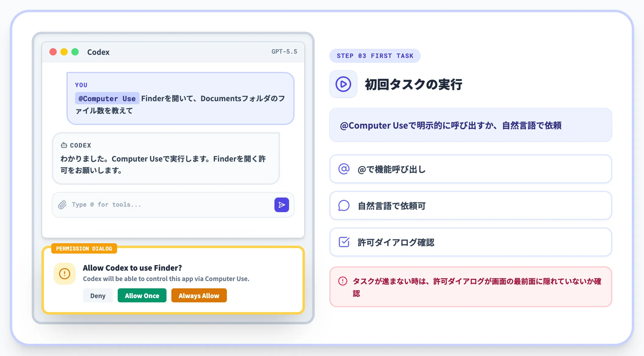Click Codex reply text わかりました
This screenshot has width=644, height=356.
163,165
